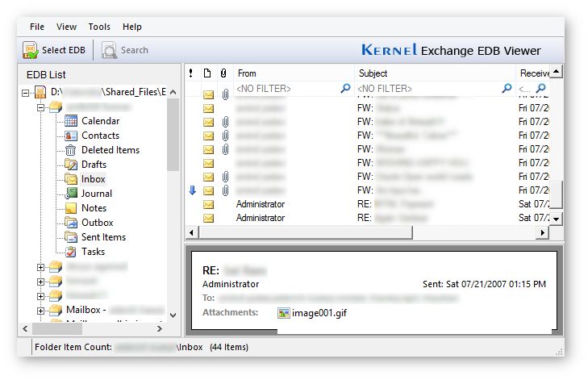Open the Help menu
Image resolution: width=588 pixels, height=380 pixels.
point(132,27)
